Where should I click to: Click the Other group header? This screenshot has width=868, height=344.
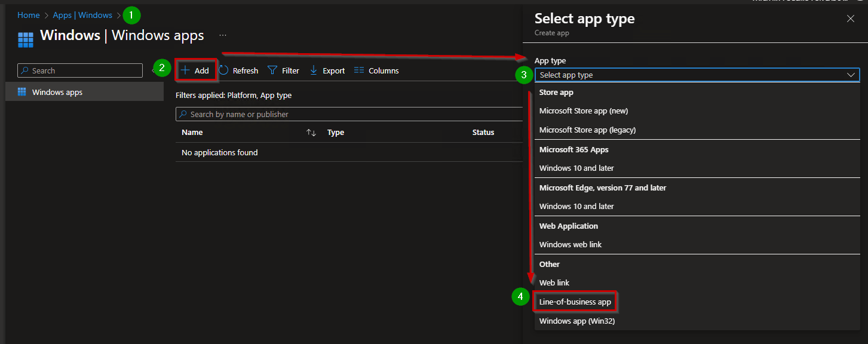(x=550, y=264)
